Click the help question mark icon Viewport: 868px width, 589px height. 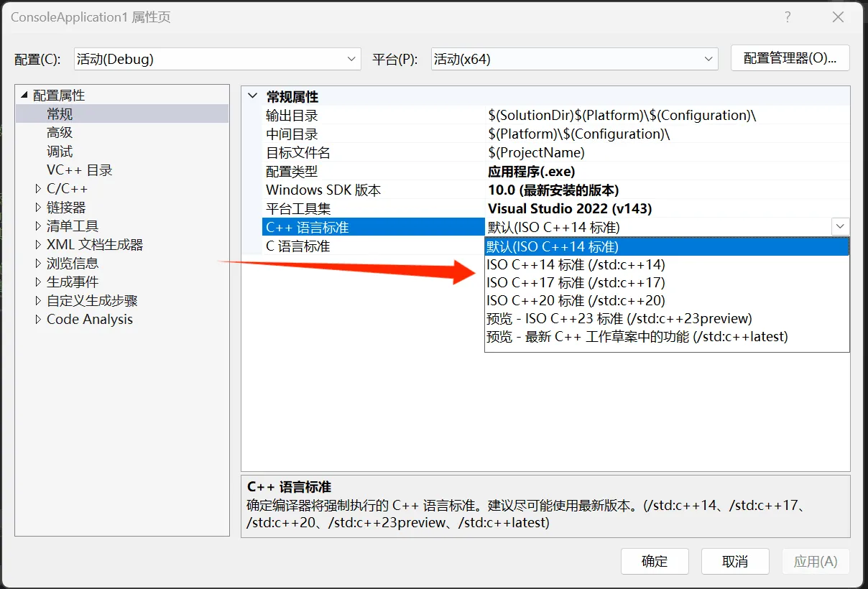tap(788, 17)
